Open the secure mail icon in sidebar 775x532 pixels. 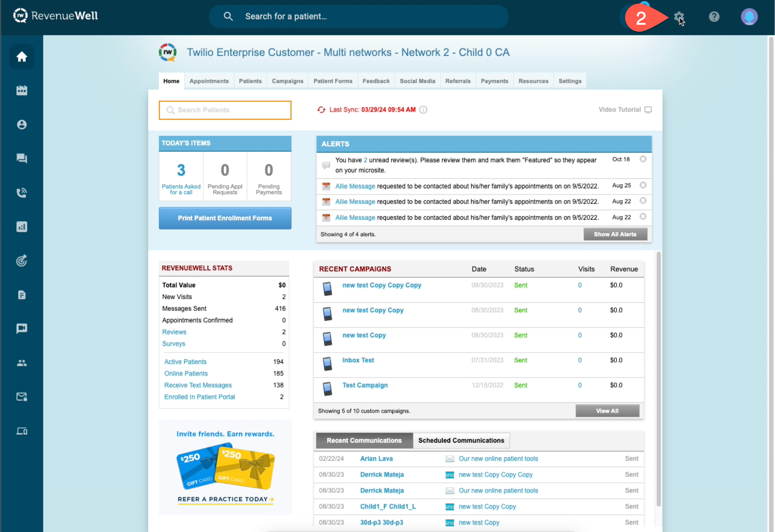[22, 397]
